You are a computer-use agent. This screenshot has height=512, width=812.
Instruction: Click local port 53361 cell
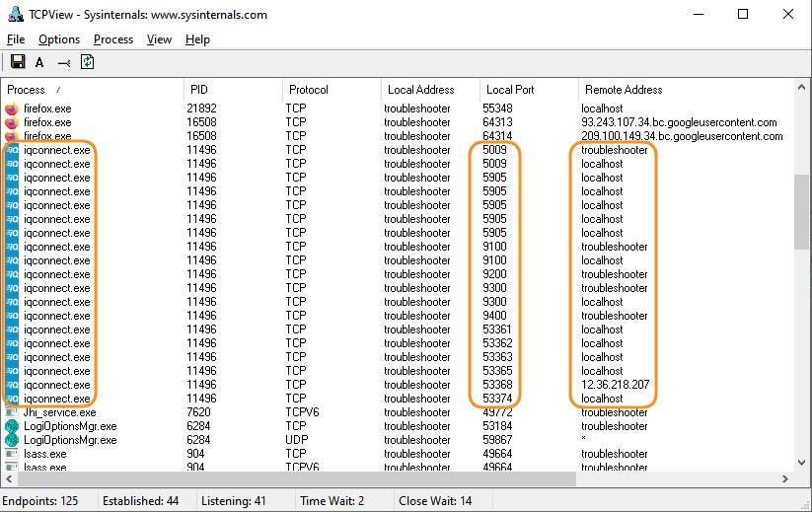[497, 329]
